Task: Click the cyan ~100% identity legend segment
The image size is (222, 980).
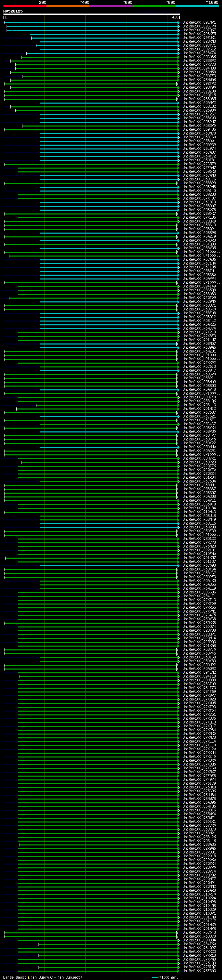Action: [x=197, y=6]
